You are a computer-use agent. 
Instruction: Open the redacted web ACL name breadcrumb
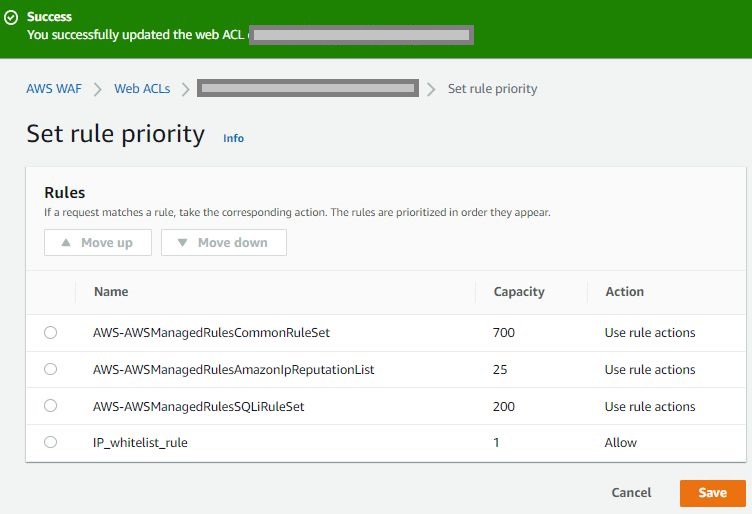[308, 88]
